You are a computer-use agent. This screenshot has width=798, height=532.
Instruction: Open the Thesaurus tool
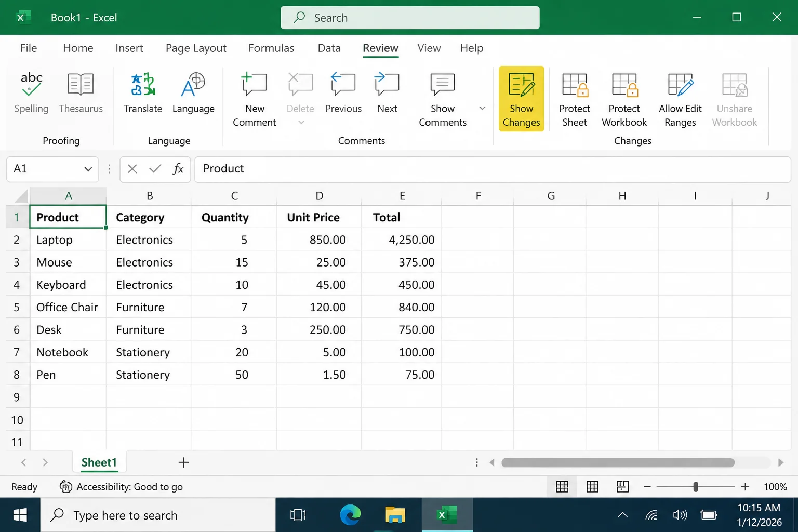pos(81,94)
